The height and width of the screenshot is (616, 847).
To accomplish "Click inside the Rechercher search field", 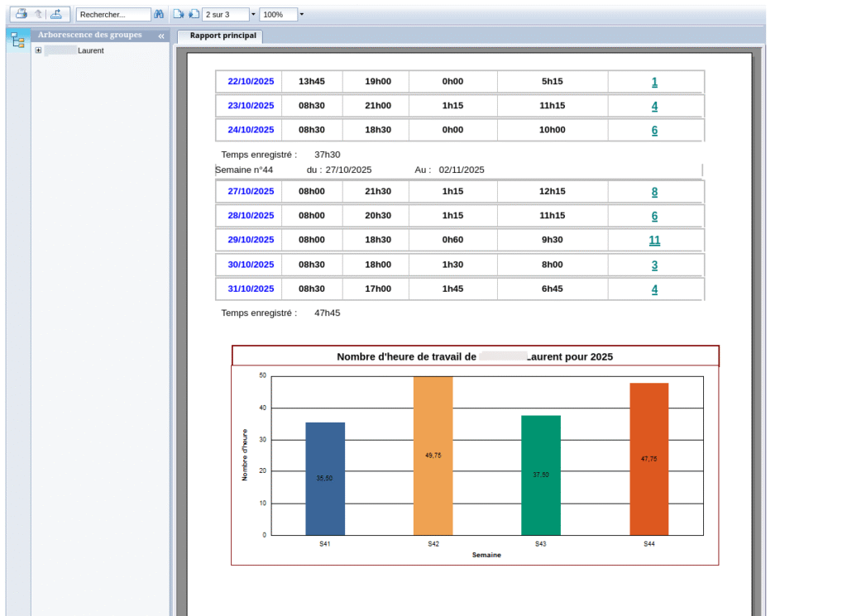I will [113, 15].
